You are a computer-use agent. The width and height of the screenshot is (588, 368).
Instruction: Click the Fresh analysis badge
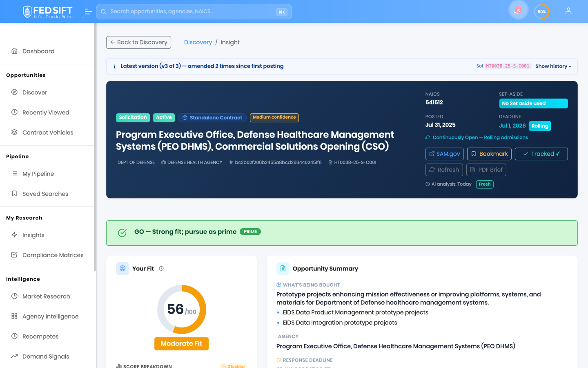click(485, 184)
